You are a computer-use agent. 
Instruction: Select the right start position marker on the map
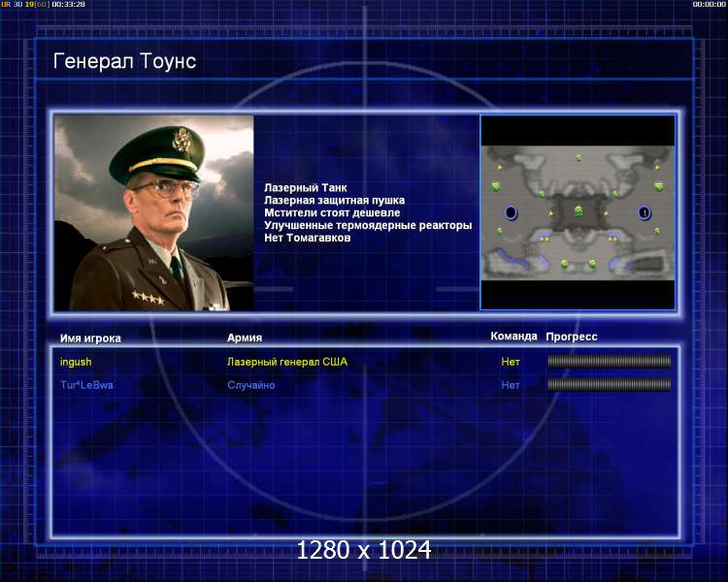(645, 213)
